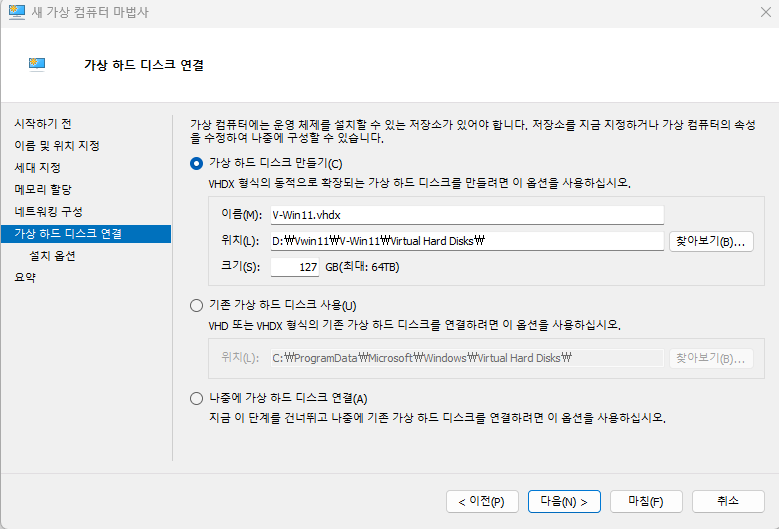The width and height of the screenshot is (779, 529).
Task: Select the 가상 하드 디스크 연결 step
Action: [86, 233]
